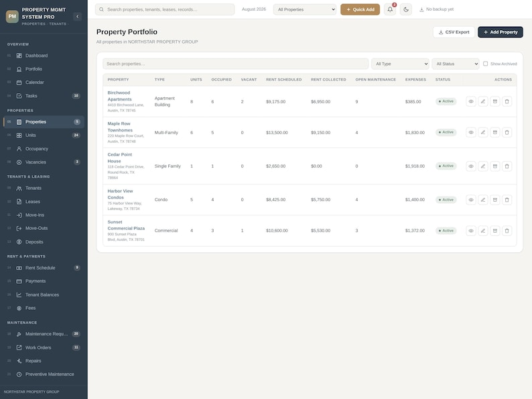532x399 pixels.
Task: Open Work Orders sidebar item
Action: (x=44, y=347)
